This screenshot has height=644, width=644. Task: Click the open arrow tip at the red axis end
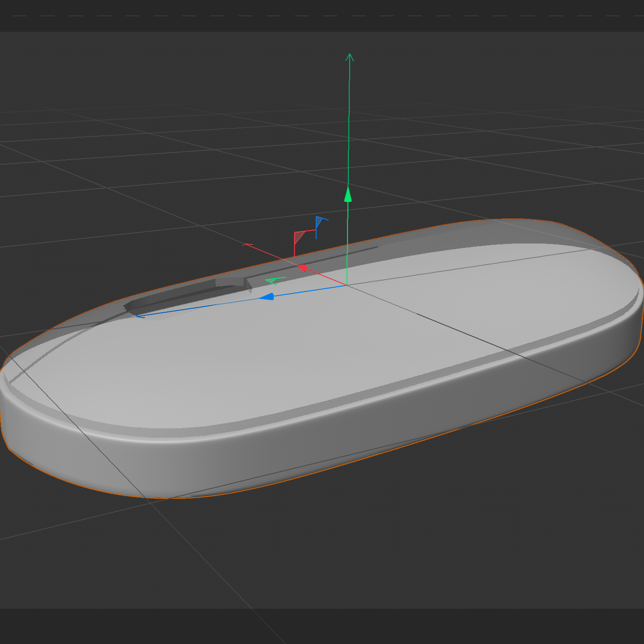(x=247, y=244)
